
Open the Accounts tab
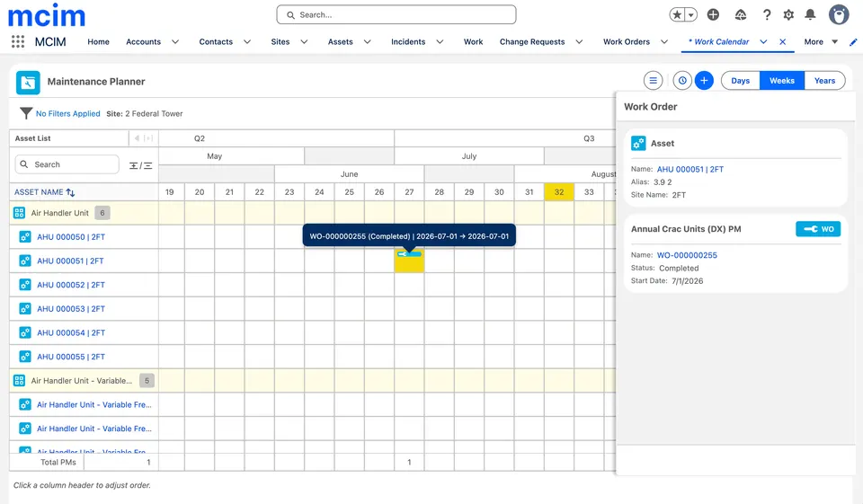coord(143,42)
